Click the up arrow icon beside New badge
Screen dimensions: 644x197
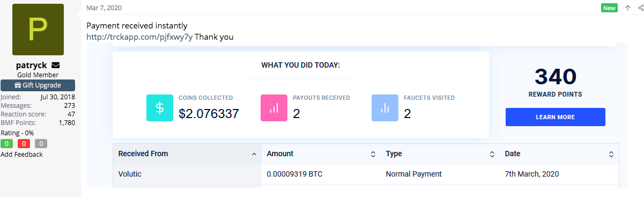pyautogui.click(x=627, y=8)
